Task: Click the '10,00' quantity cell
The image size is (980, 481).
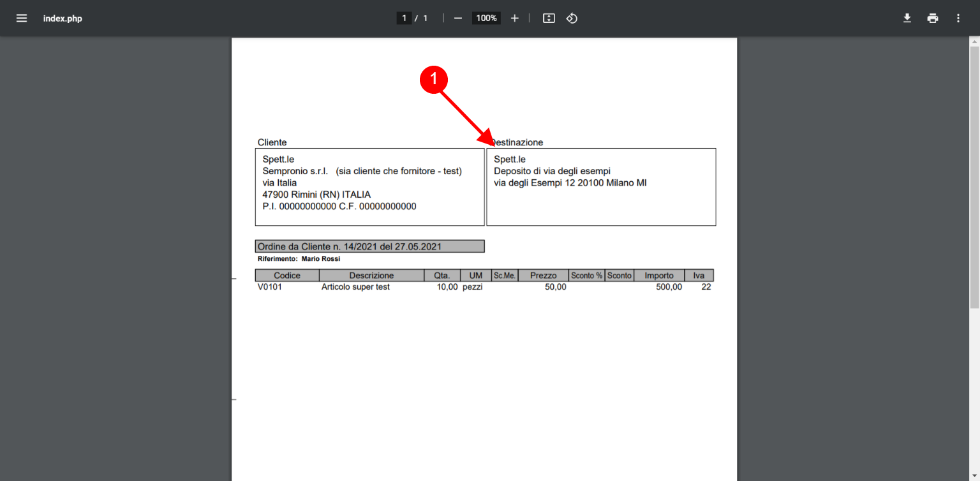Action: pyautogui.click(x=447, y=287)
